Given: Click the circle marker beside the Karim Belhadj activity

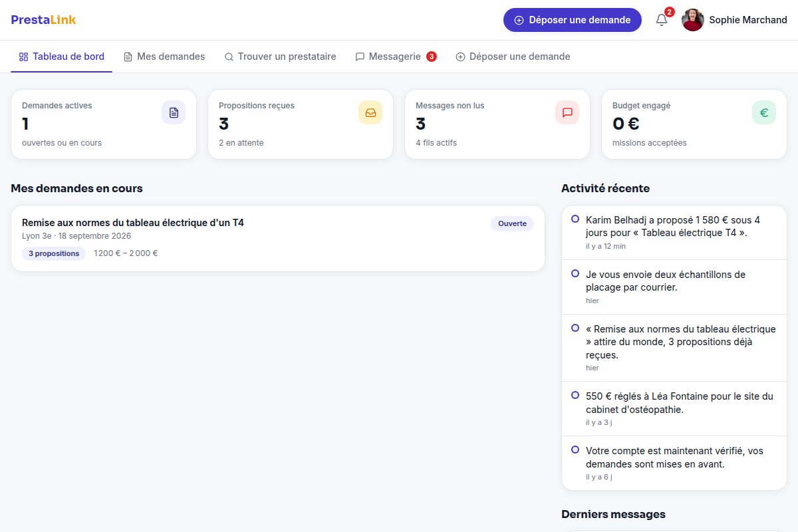Looking at the screenshot, I should click(575, 219).
